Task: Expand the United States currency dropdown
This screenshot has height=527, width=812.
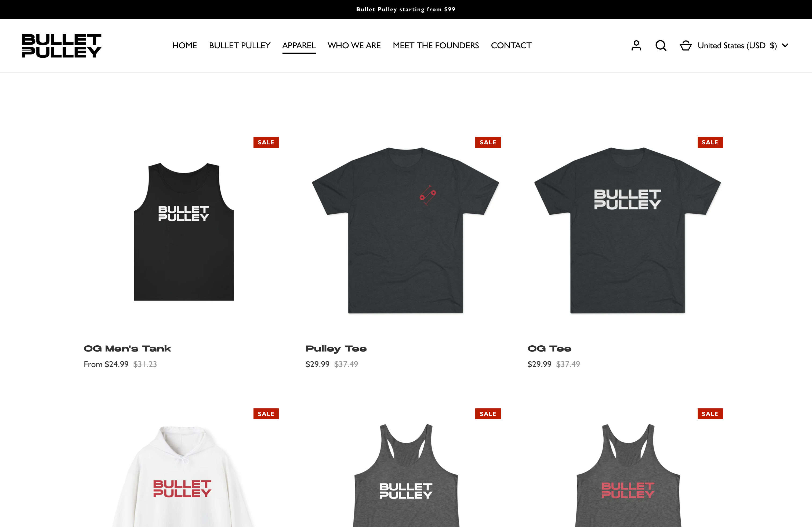Action: pyautogui.click(x=743, y=46)
